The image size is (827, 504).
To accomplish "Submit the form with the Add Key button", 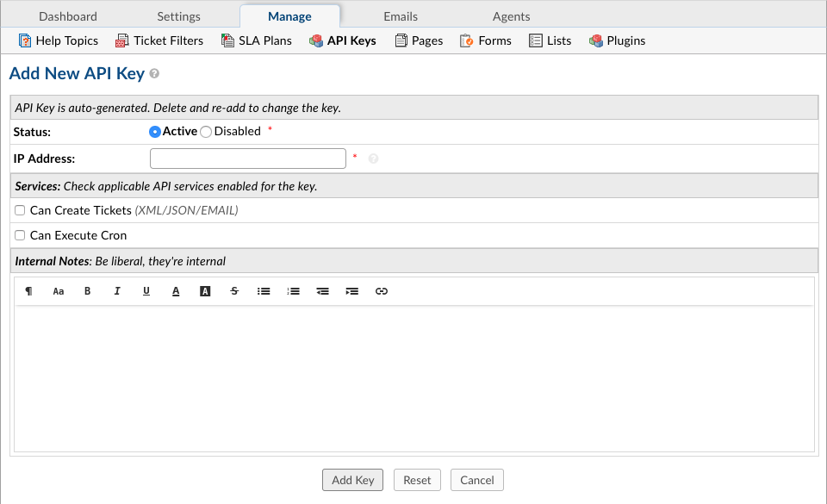I will [352, 480].
